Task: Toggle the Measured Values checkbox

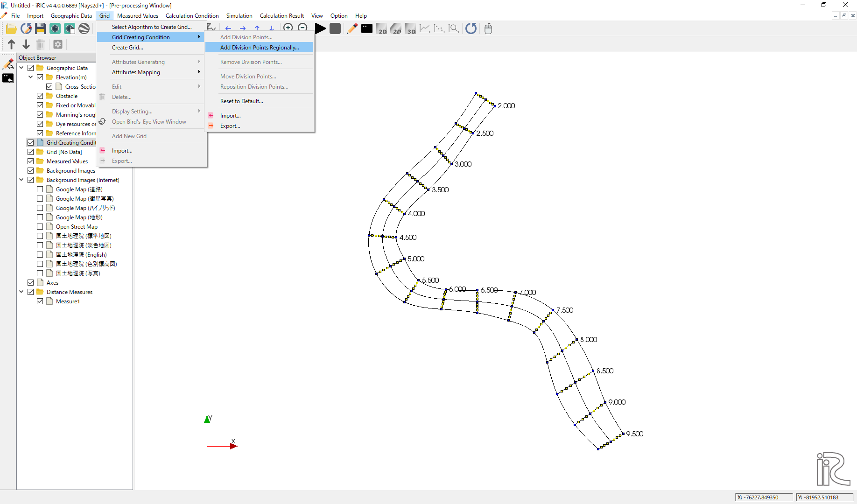Action: [x=31, y=161]
